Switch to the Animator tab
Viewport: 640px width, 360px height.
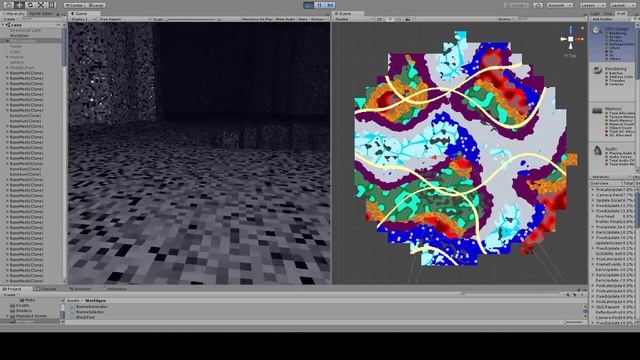click(80, 289)
